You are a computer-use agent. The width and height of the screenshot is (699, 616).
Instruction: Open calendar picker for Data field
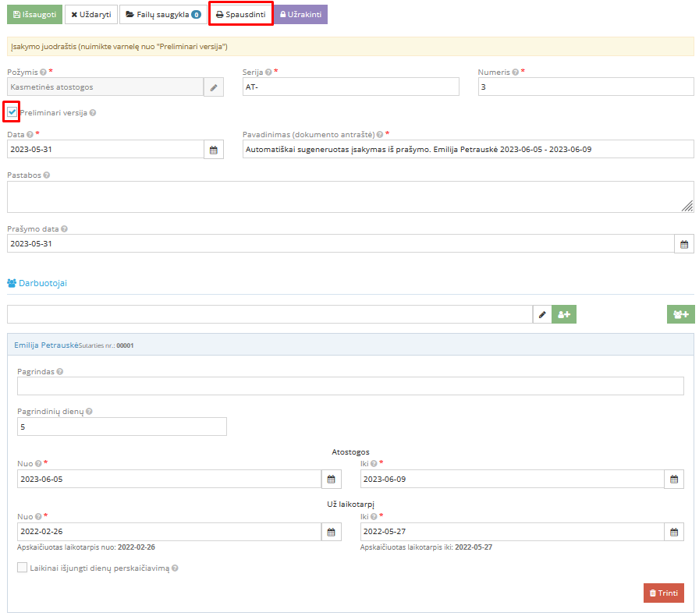point(213,150)
